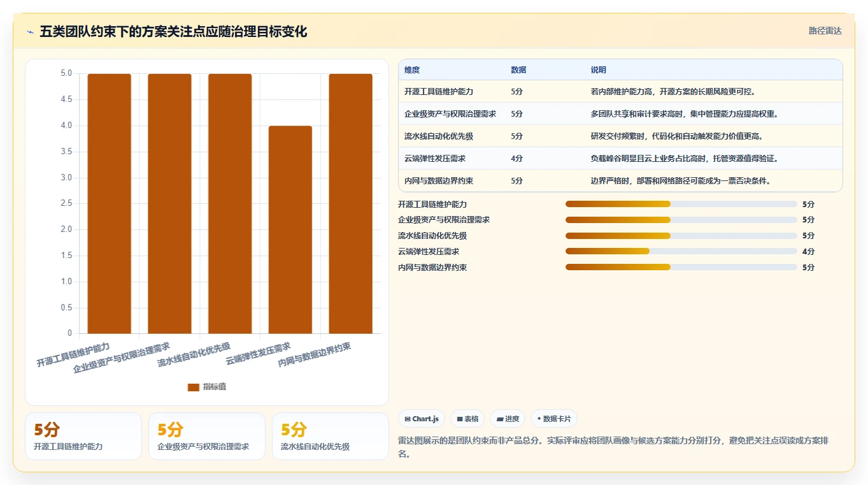Click the bar for 开源工具链维护能力
868x485 pixels.
[109, 203]
